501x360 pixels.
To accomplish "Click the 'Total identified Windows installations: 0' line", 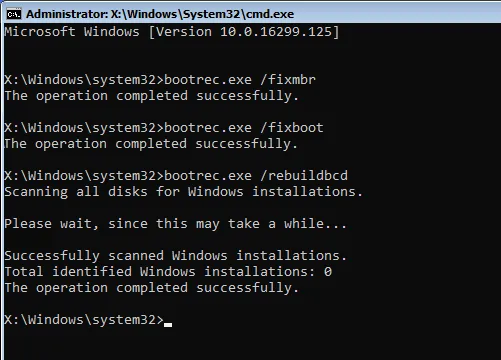I will (168, 272).
